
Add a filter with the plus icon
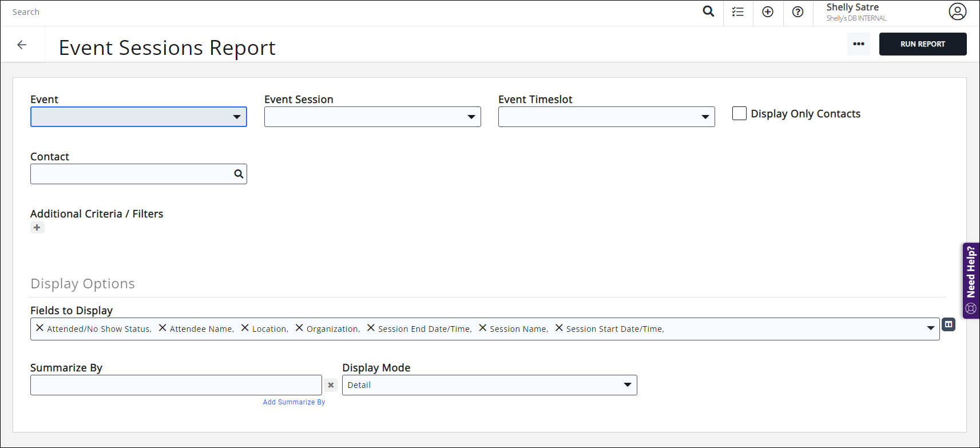pos(37,228)
